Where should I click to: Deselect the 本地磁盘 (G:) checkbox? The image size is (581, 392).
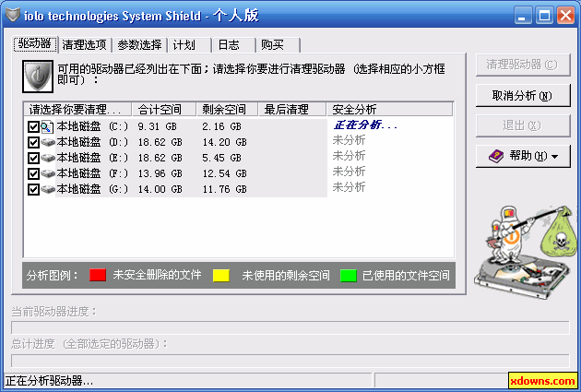pyautogui.click(x=33, y=189)
